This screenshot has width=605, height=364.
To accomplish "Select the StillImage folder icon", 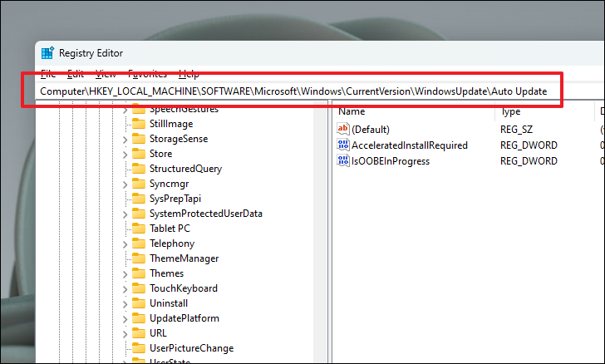I will (139, 124).
